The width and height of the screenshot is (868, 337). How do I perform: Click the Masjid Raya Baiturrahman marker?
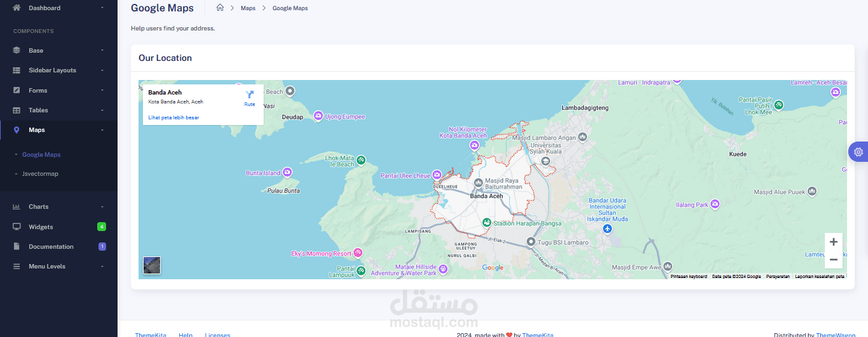click(478, 183)
